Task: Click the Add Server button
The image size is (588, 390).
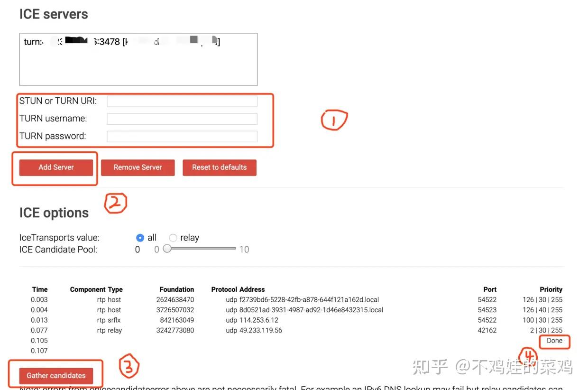Action: click(x=56, y=167)
